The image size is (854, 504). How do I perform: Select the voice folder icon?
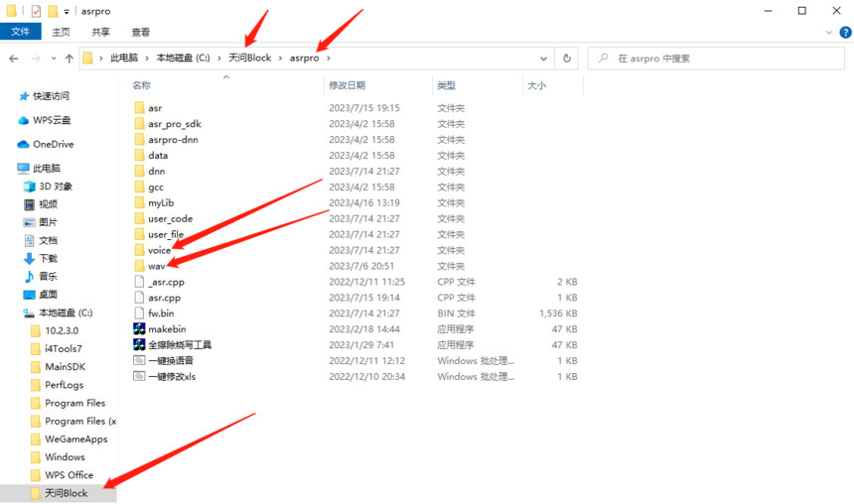click(x=139, y=250)
